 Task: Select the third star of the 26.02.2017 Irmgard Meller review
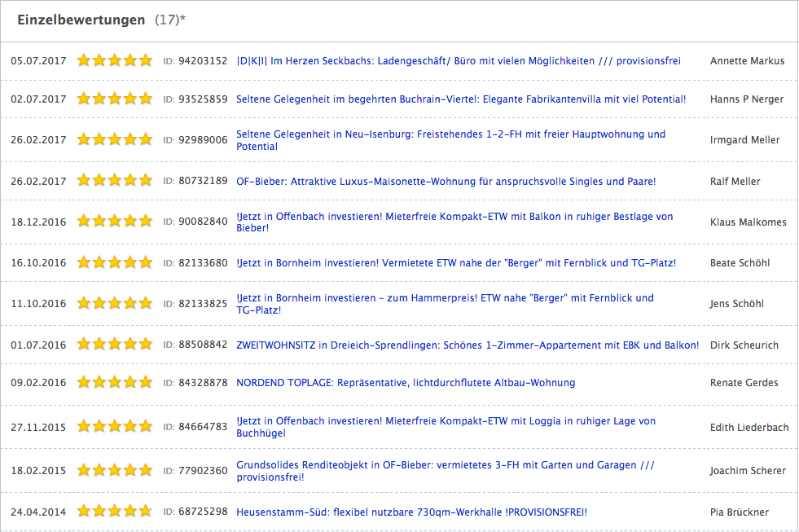tap(114, 139)
